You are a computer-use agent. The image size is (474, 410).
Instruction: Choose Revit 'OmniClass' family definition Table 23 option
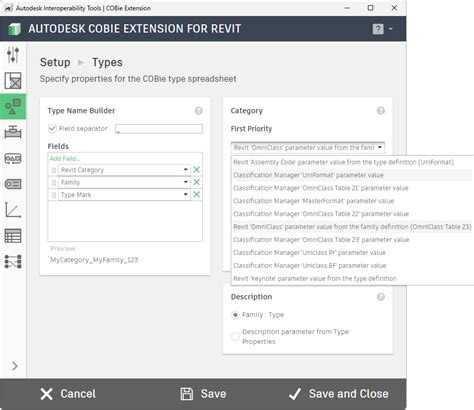pos(352,227)
